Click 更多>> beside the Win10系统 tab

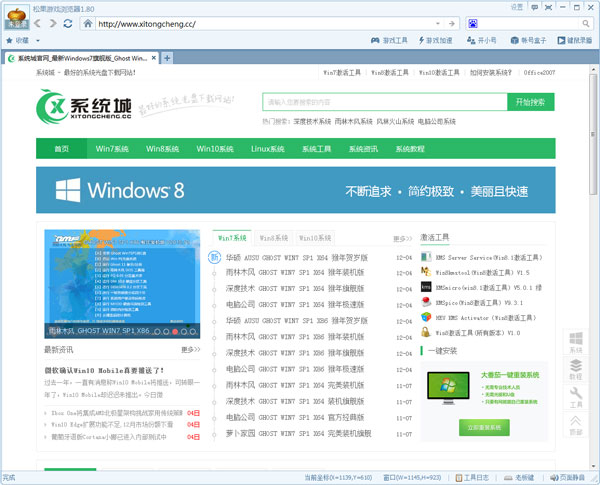(x=403, y=238)
